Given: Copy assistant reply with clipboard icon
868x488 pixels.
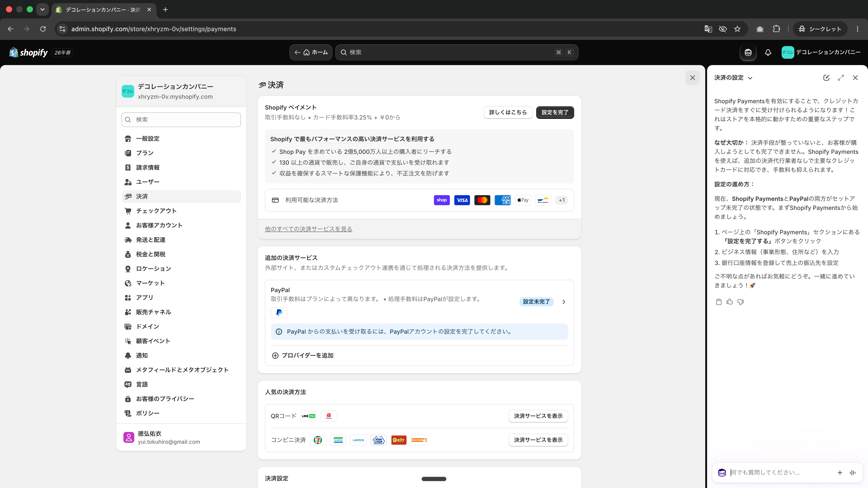Looking at the screenshot, I should click(719, 302).
